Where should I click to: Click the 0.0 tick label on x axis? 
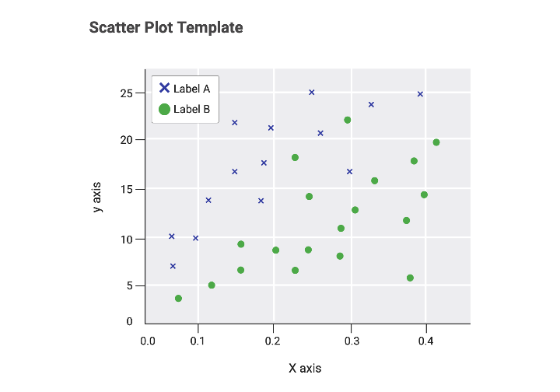pyautogui.click(x=147, y=340)
